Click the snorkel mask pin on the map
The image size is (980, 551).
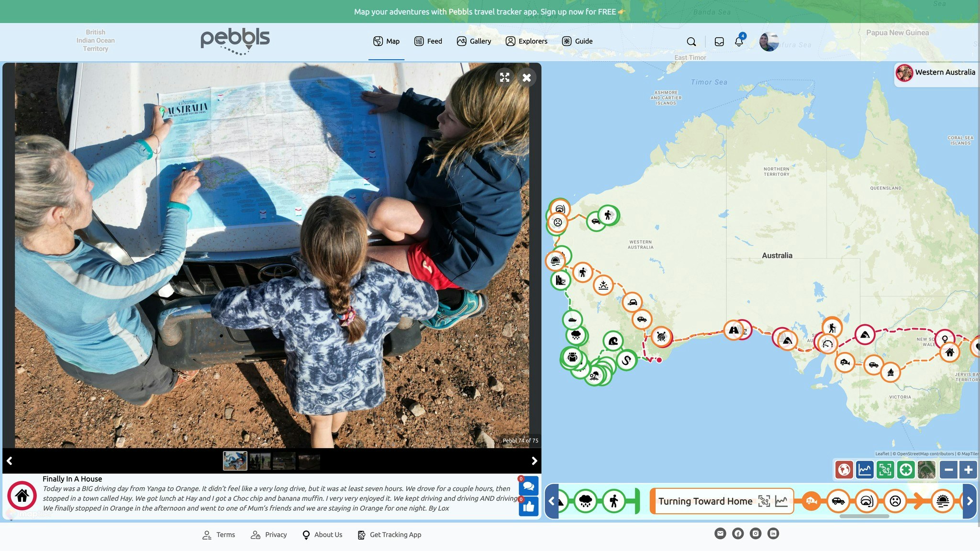point(560,209)
